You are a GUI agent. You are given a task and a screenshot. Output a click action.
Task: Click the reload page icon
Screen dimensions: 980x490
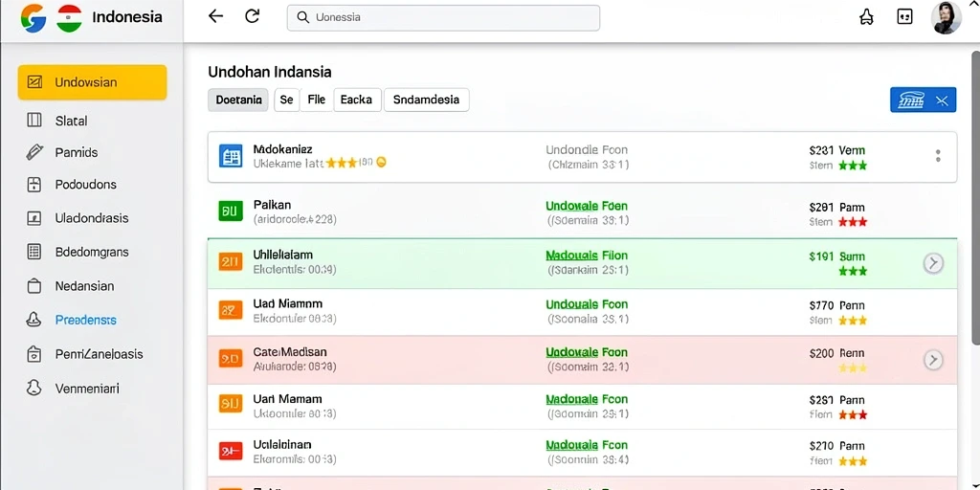[x=252, y=16]
